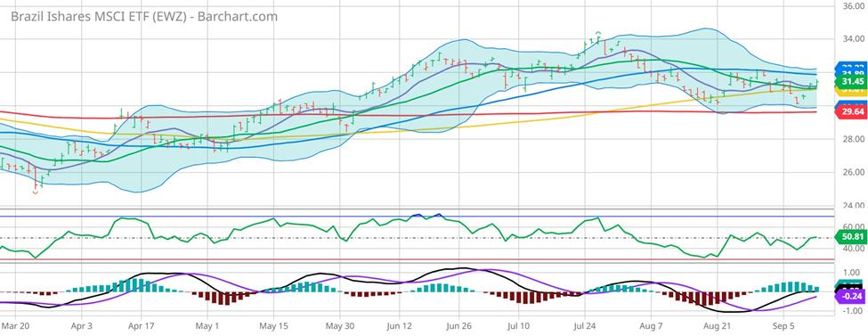Click the May 1 date label

click(x=208, y=325)
